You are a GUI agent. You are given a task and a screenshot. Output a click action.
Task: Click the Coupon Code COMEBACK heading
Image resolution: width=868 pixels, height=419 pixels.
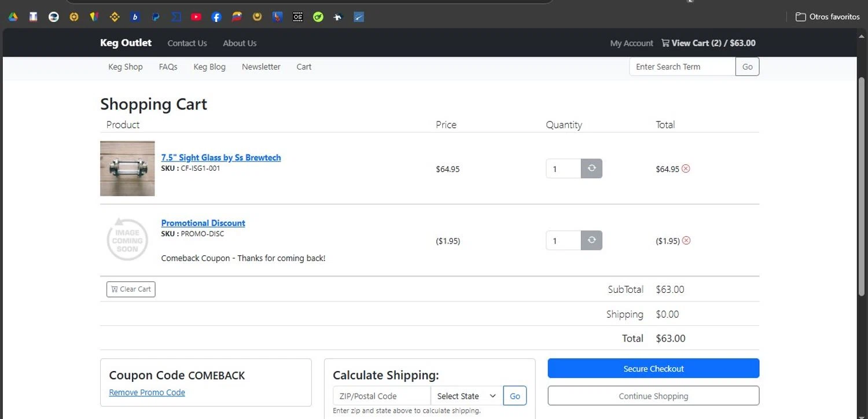pyautogui.click(x=177, y=375)
